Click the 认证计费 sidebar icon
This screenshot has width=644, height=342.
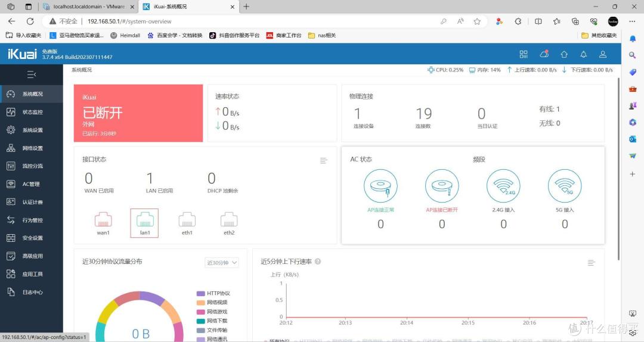point(11,202)
